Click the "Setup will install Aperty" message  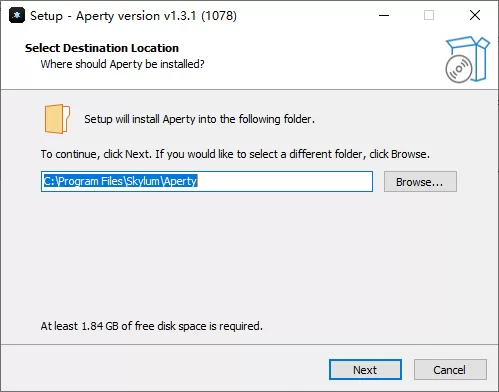(x=199, y=119)
